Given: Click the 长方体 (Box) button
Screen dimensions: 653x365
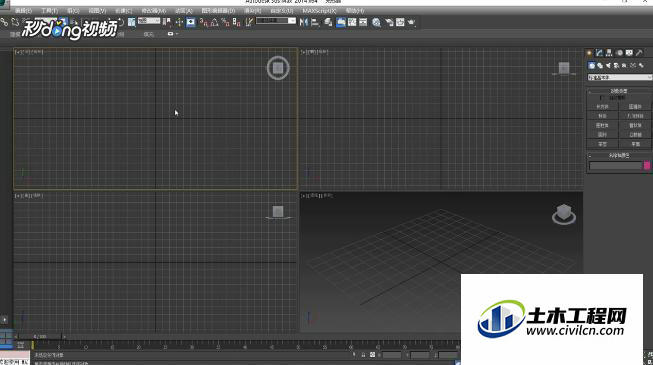Looking at the screenshot, I should pyautogui.click(x=603, y=107).
